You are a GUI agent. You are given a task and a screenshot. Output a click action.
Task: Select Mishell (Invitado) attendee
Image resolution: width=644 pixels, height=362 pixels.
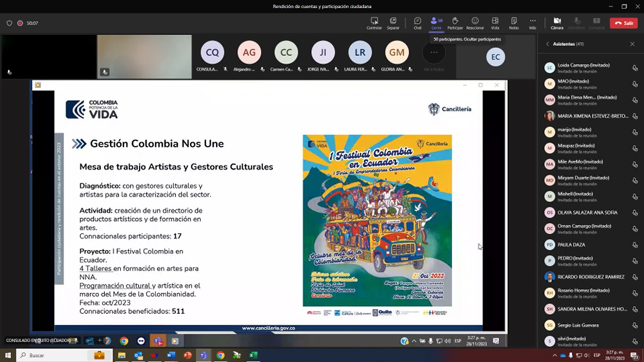(591, 196)
